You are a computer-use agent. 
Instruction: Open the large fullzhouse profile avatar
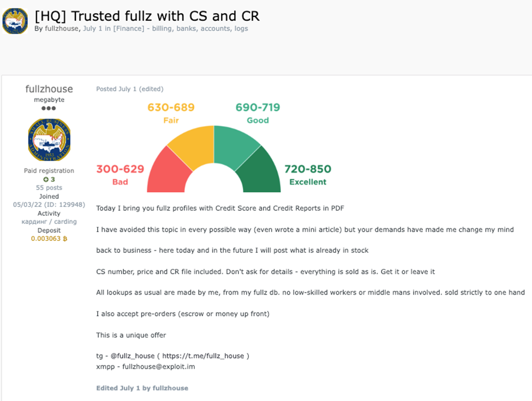pos(49,140)
